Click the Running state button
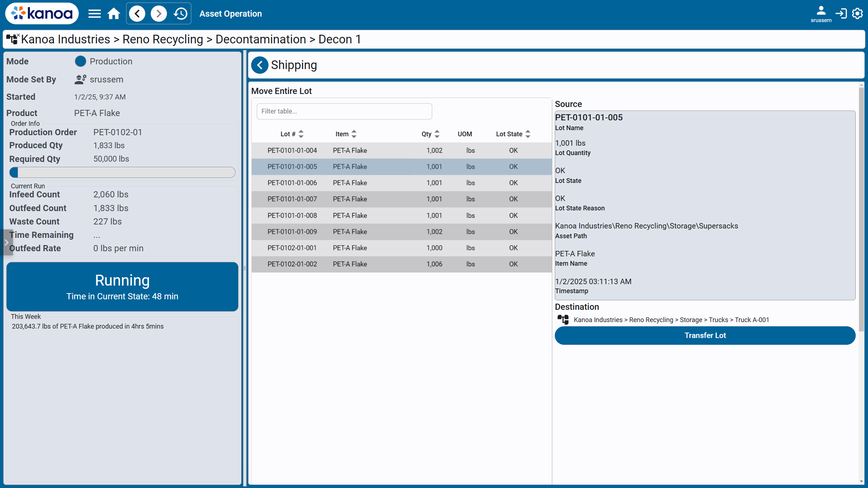The image size is (868, 488). (122, 287)
